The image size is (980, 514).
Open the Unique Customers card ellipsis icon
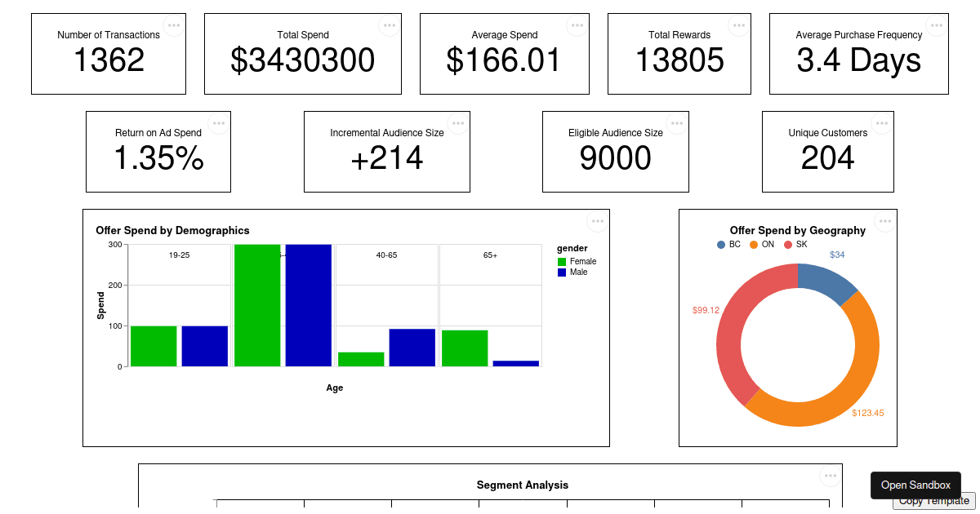click(881, 122)
